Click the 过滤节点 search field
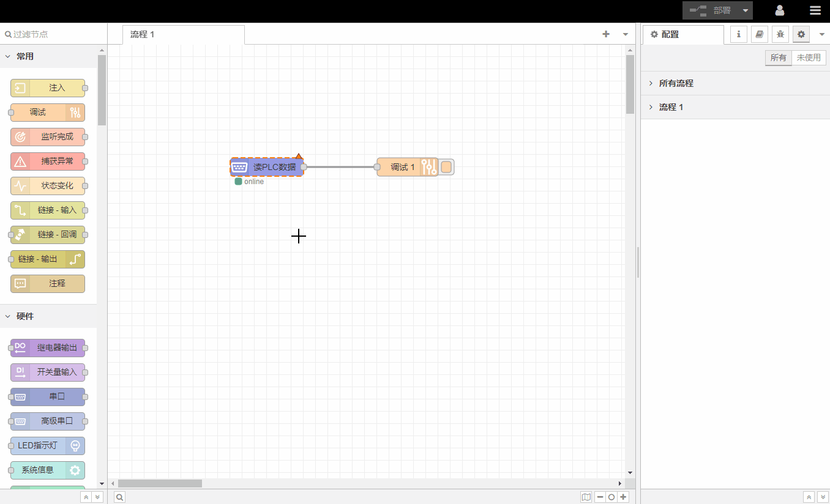830x504 pixels. (52, 34)
